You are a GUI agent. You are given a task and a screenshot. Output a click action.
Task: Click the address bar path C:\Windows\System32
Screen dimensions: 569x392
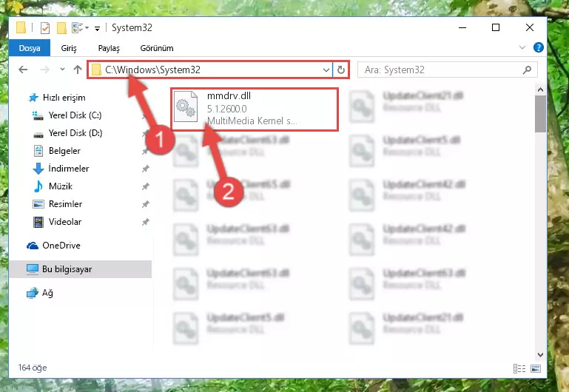(x=152, y=70)
